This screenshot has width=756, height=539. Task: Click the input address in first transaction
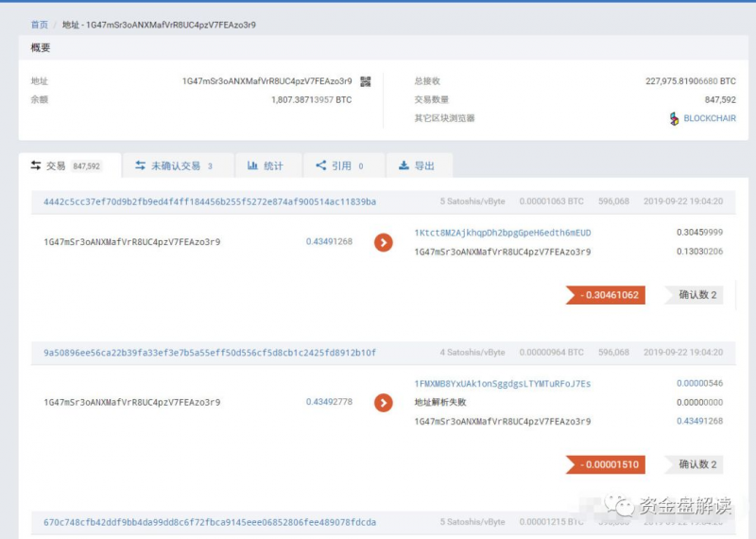[x=132, y=242]
